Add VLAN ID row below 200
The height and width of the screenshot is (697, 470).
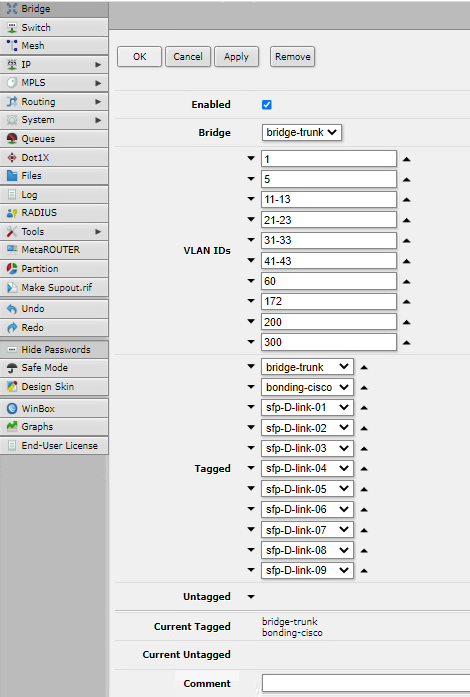point(251,321)
